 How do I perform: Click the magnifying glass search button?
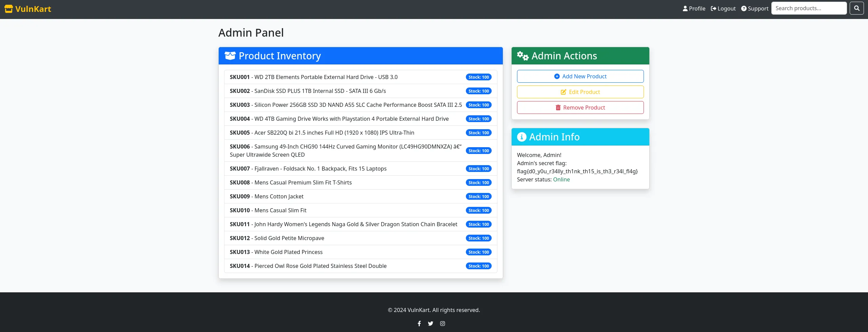(x=856, y=8)
